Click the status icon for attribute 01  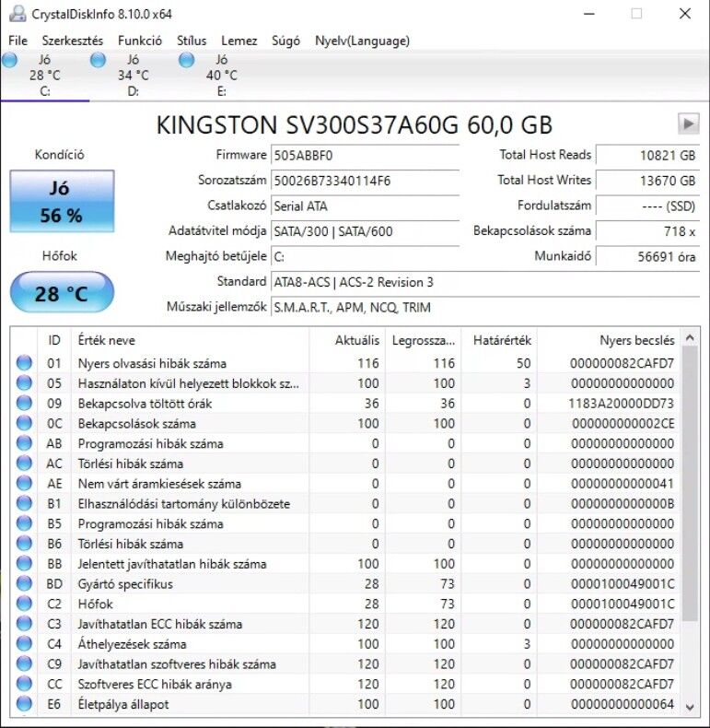pos(24,362)
